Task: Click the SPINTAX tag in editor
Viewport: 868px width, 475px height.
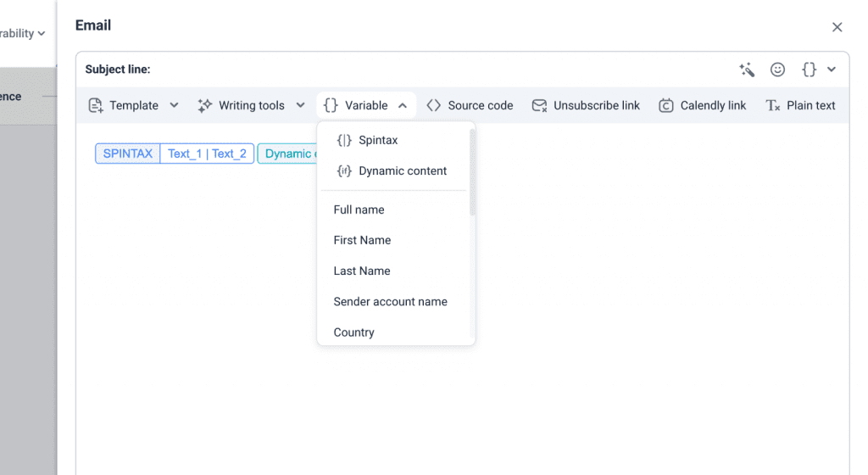Action: [128, 154]
